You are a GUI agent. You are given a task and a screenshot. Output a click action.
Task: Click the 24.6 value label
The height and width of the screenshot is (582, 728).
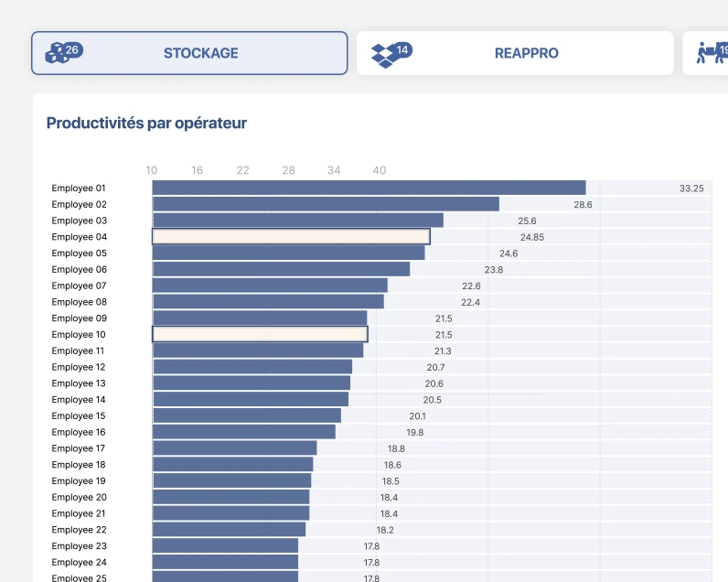[509, 253]
